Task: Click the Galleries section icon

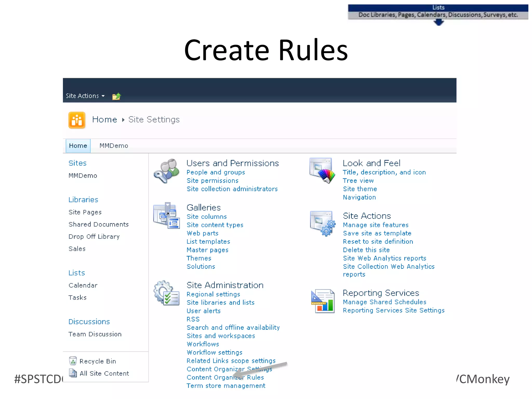Action: click(x=167, y=216)
